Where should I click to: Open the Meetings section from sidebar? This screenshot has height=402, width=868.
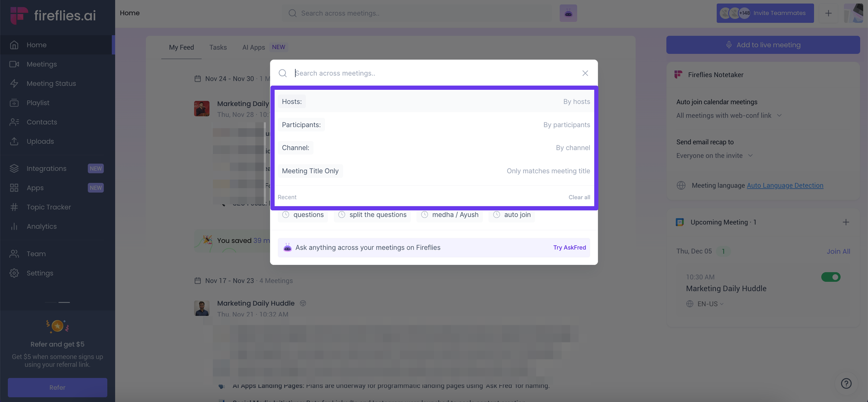pyautogui.click(x=42, y=64)
